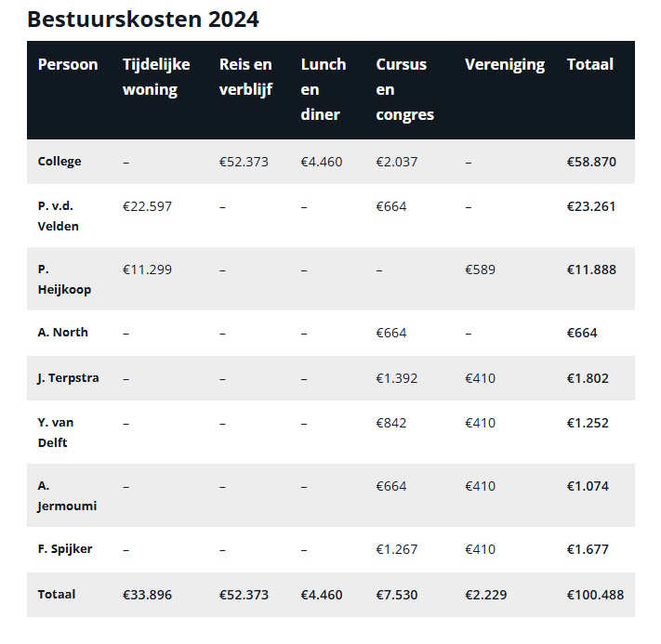Select J. Terpstra's €1.392 course amount

click(x=397, y=378)
